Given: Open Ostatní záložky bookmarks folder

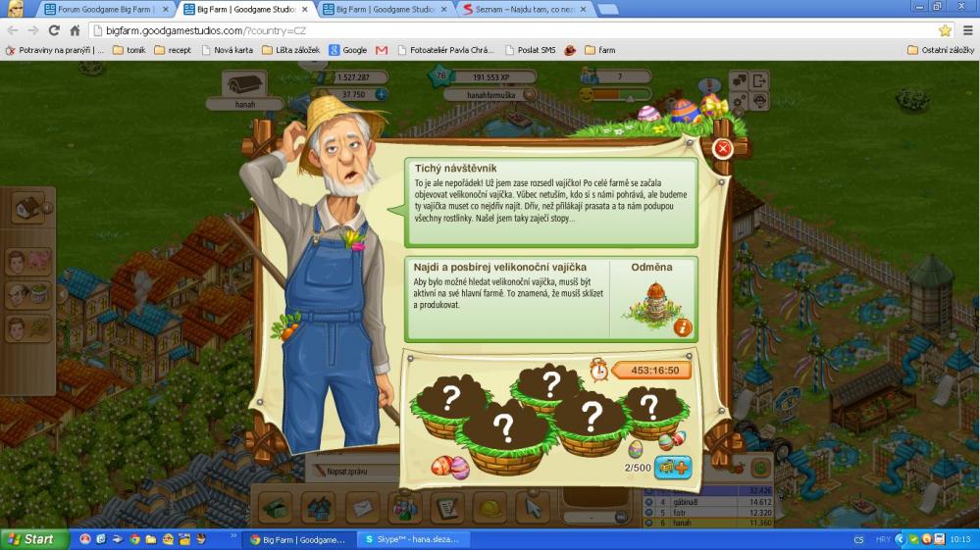Looking at the screenshot, I should (x=941, y=50).
